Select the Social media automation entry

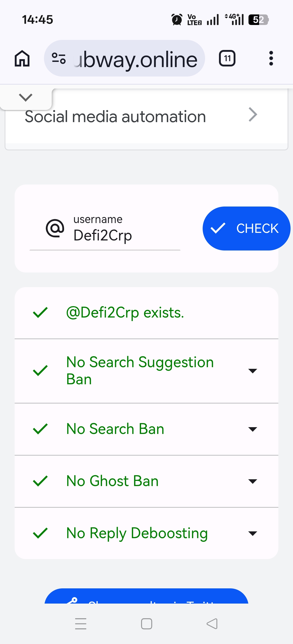point(146,116)
